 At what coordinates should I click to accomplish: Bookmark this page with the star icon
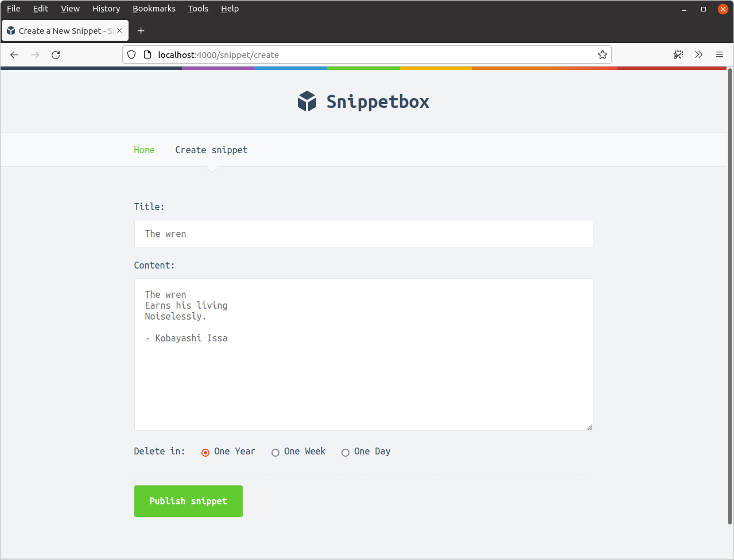click(x=602, y=55)
